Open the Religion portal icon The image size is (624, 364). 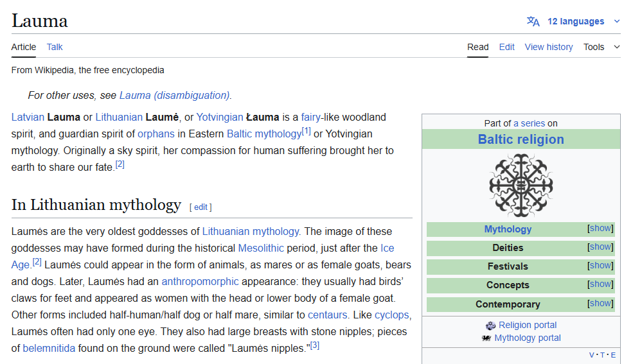pos(491,325)
